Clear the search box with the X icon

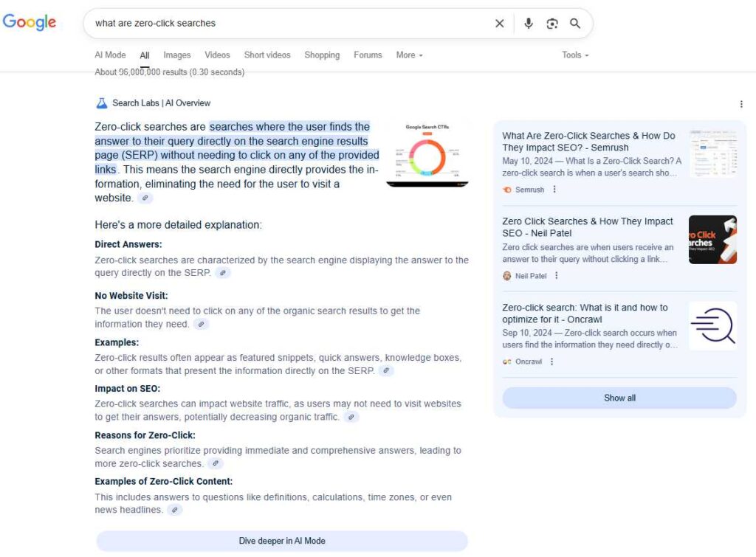(x=500, y=23)
